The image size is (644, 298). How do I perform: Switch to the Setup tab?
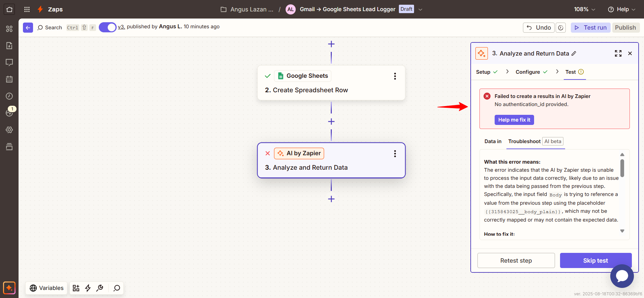point(487,72)
